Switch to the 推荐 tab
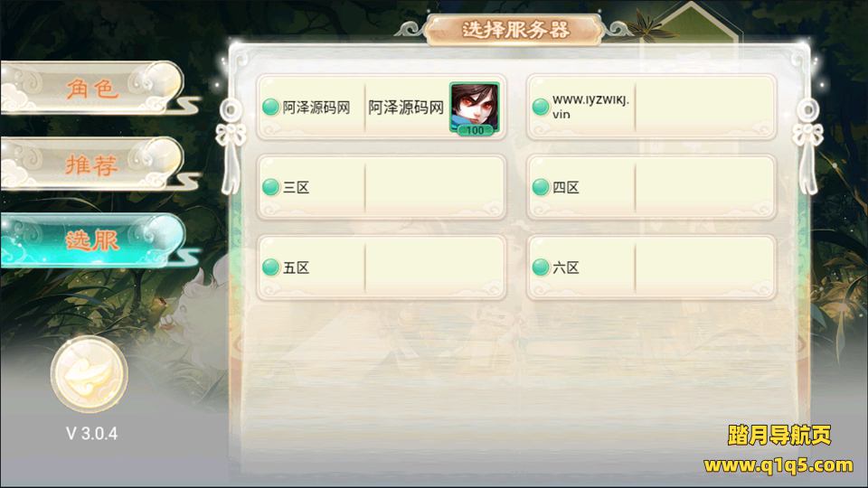This screenshot has width=868, height=488. point(92,164)
